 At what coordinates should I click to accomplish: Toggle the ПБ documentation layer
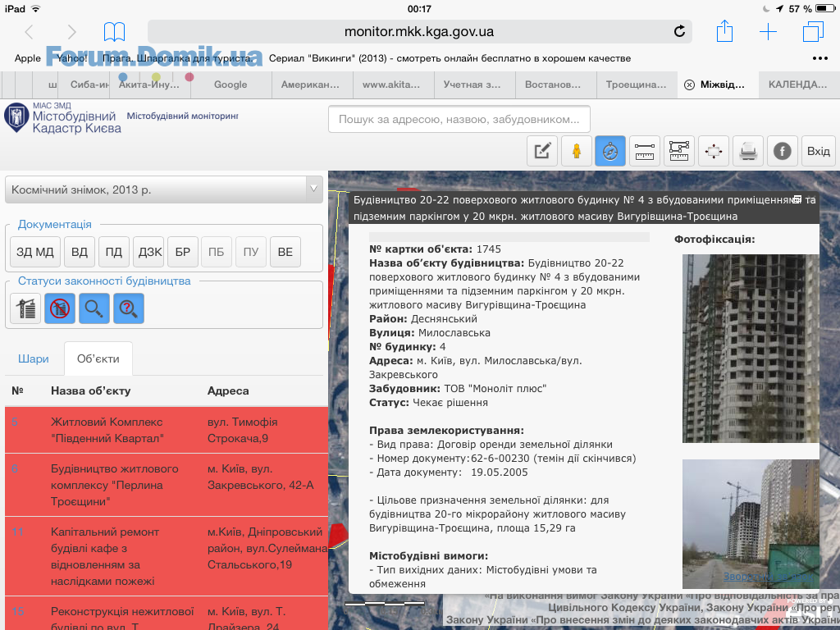[217, 252]
